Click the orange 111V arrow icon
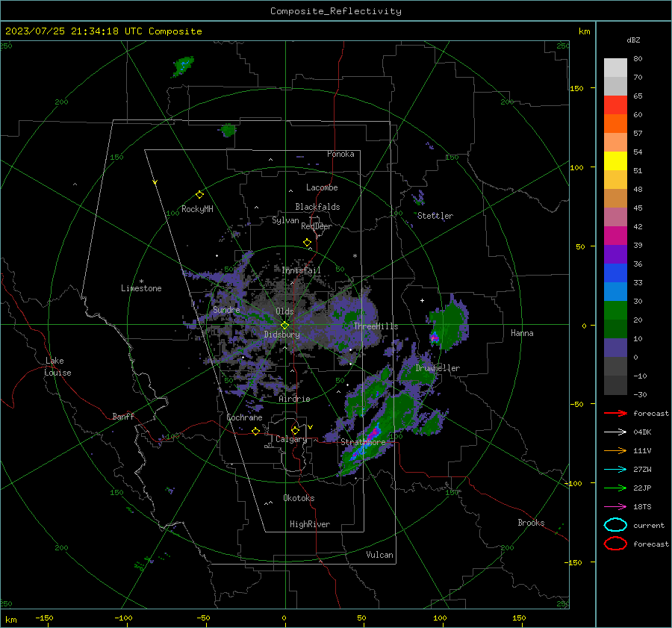672x628 pixels. click(615, 450)
